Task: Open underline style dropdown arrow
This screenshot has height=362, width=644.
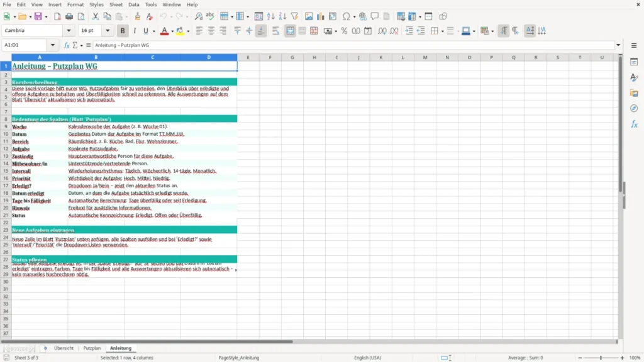Action: (x=153, y=31)
